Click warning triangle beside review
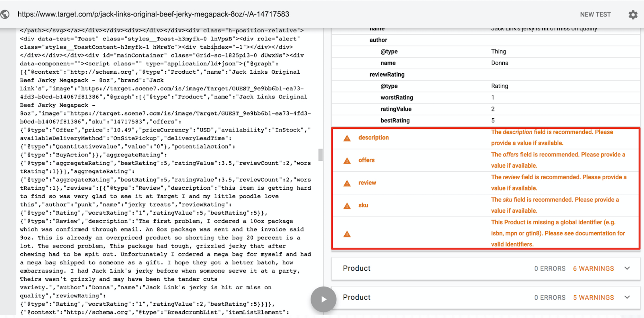 click(x=347, y=183)
